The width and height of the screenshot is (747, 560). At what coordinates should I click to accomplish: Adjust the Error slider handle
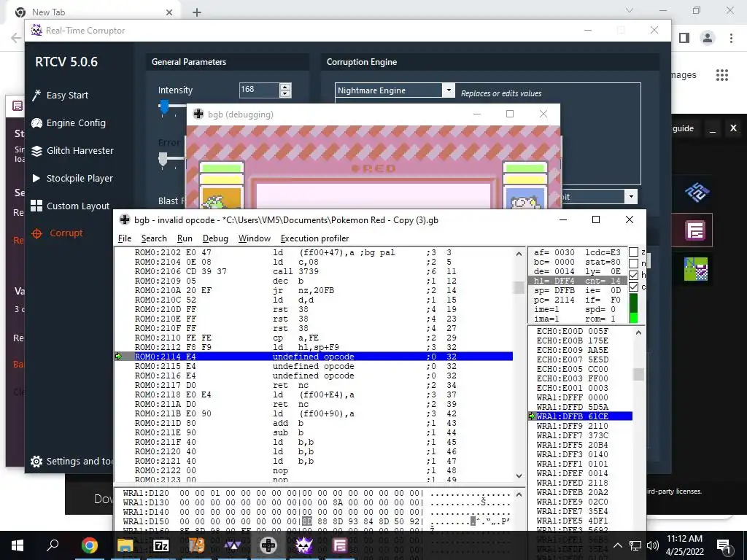coord(163,159)
